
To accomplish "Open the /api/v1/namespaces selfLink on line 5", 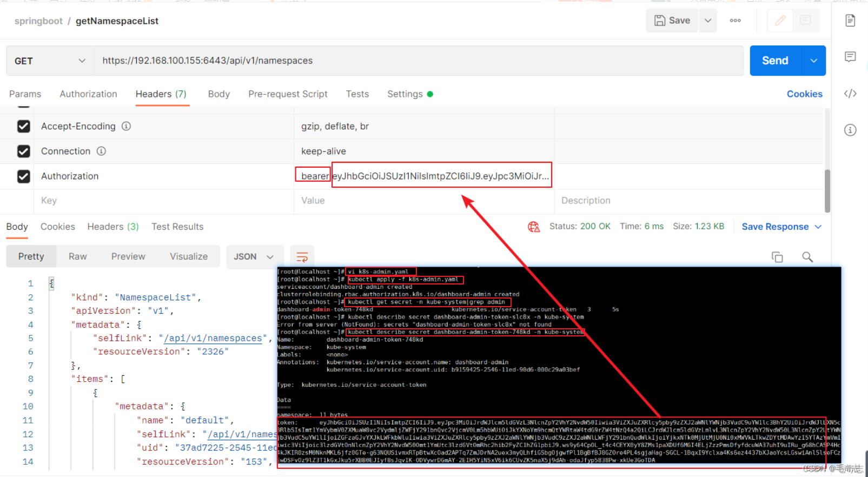I will coord(213,338).
